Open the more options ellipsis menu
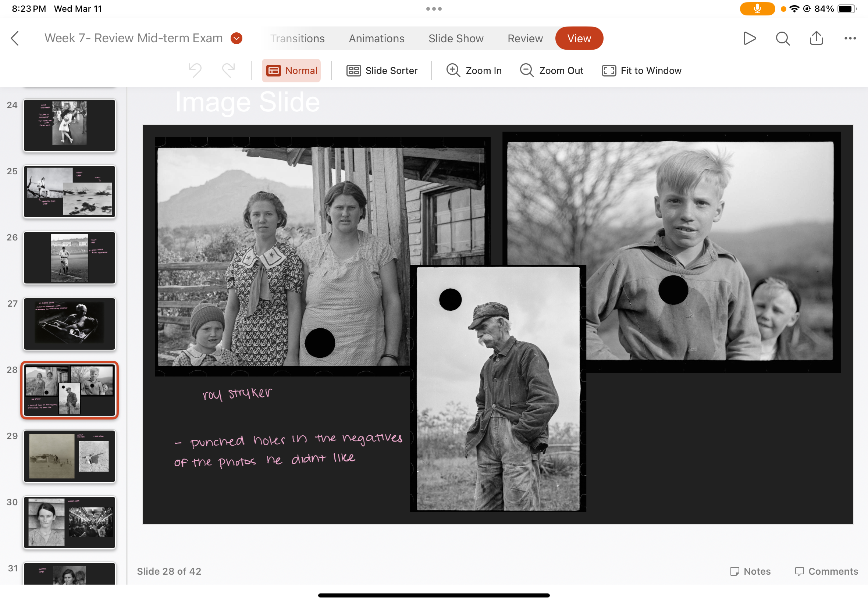Screen dimensions: 868x603 [x=850, y=38]
